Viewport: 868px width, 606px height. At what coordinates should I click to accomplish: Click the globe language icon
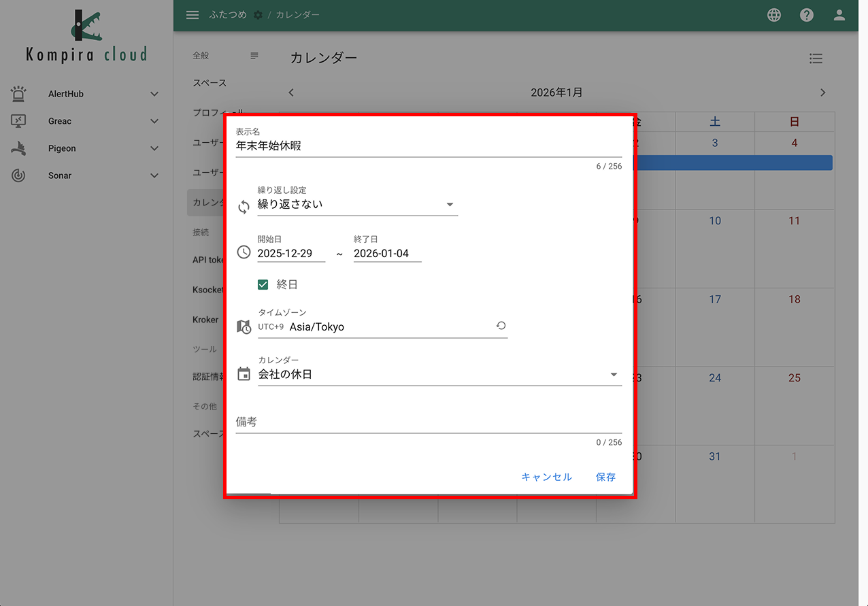coord(774,15)
